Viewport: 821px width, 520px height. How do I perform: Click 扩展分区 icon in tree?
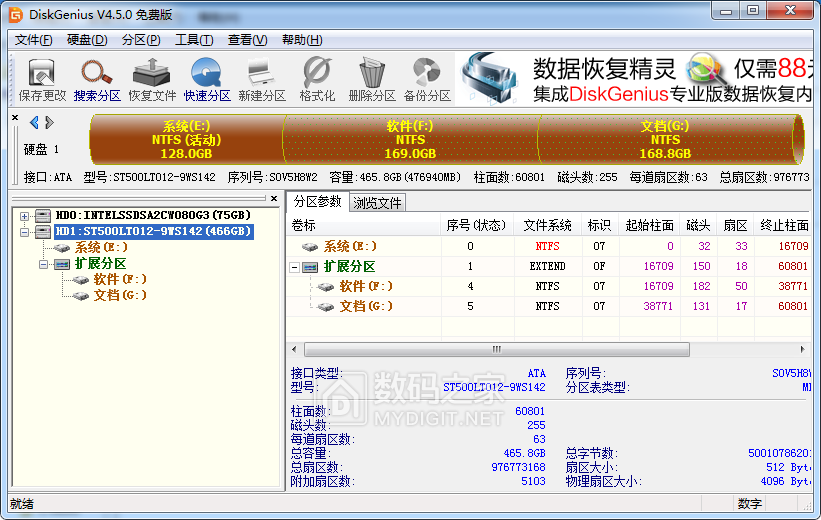[62, 264]
